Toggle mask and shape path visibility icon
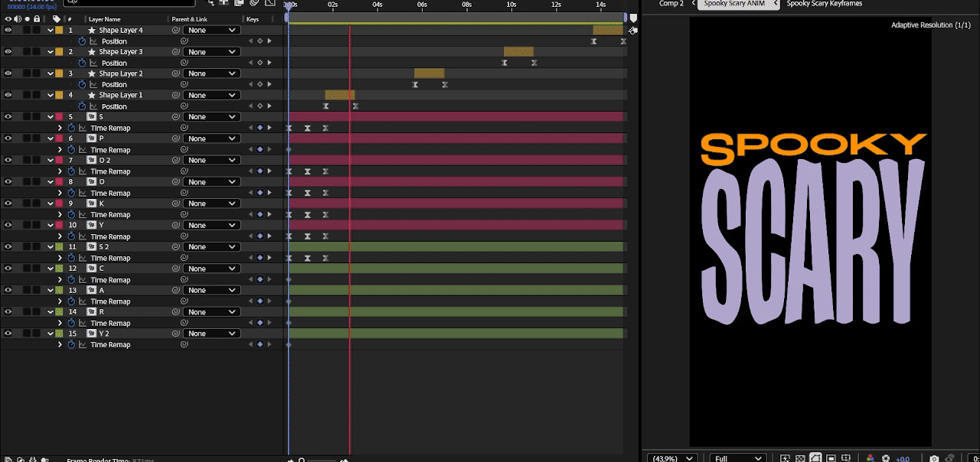980x462 pixels. point(815,458)
